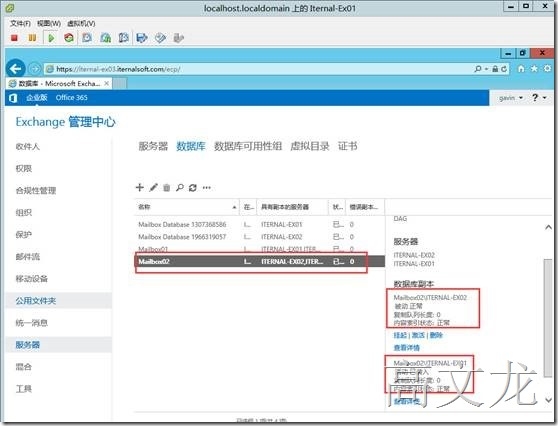
Task: Click 挂起 link for Mailbox02 copy
Action: (x=400, y=335)
